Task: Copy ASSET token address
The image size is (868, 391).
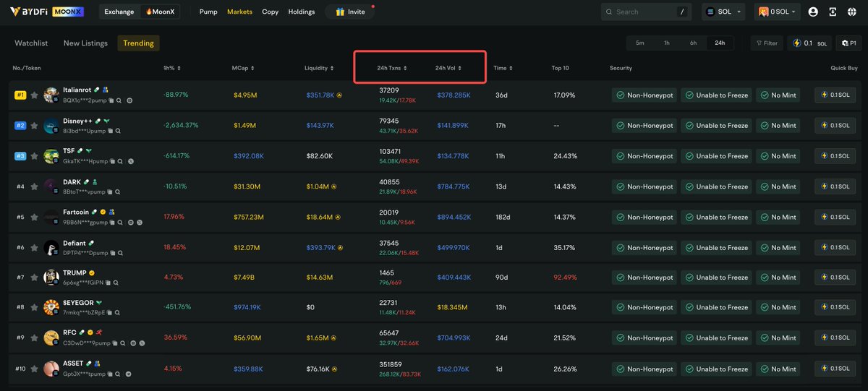Action: click(x=110, y=374)
